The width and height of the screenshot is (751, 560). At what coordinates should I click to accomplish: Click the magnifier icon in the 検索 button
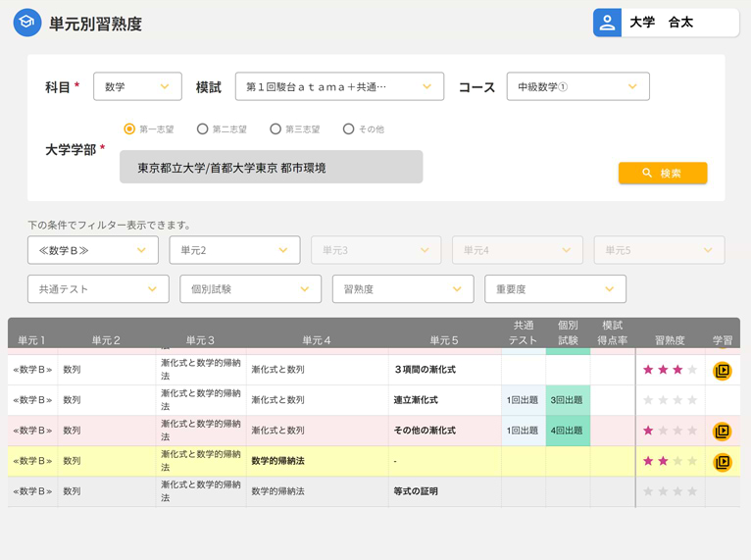647,173
